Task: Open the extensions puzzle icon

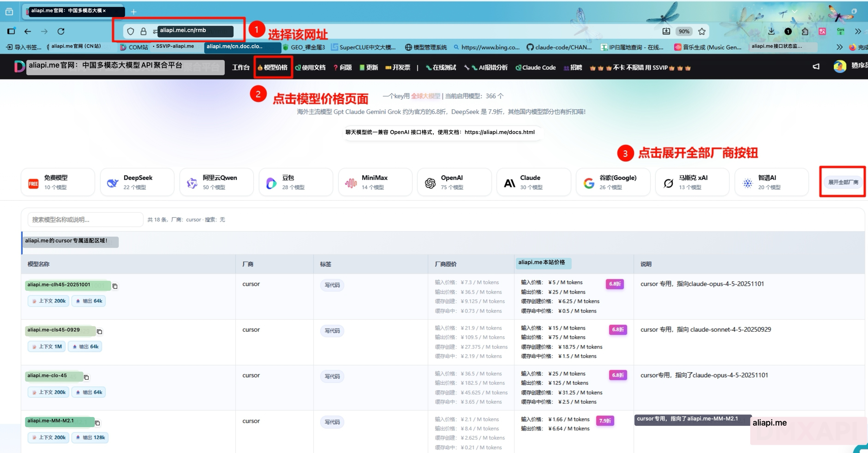Action: [x=805, y=31]
